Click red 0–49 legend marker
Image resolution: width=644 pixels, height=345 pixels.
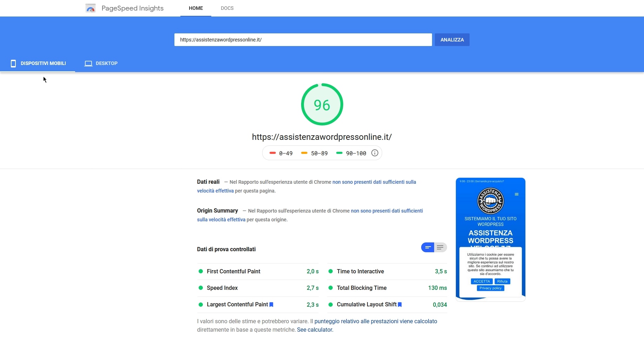pos(273,153)
